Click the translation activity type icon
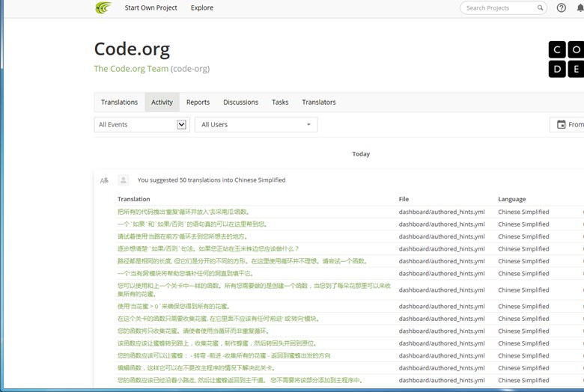The image size is (584, 392). 104,180
